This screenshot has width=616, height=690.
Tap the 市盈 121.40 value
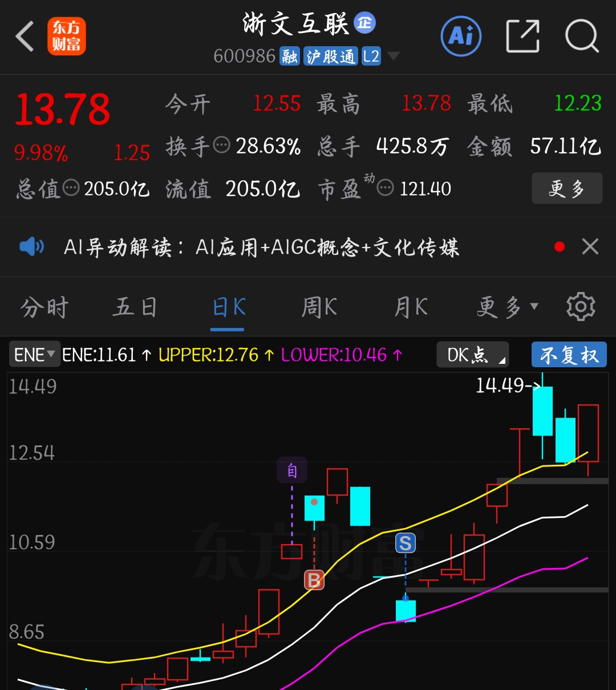point(425,189)
